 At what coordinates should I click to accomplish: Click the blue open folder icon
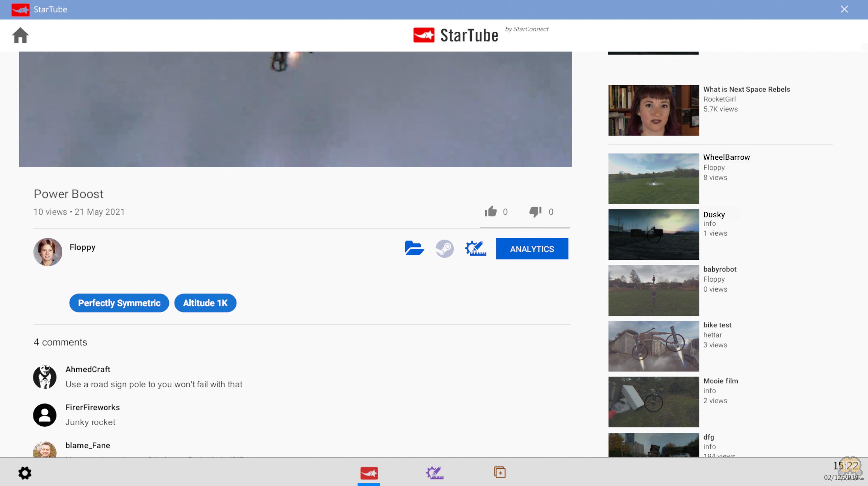414,249
